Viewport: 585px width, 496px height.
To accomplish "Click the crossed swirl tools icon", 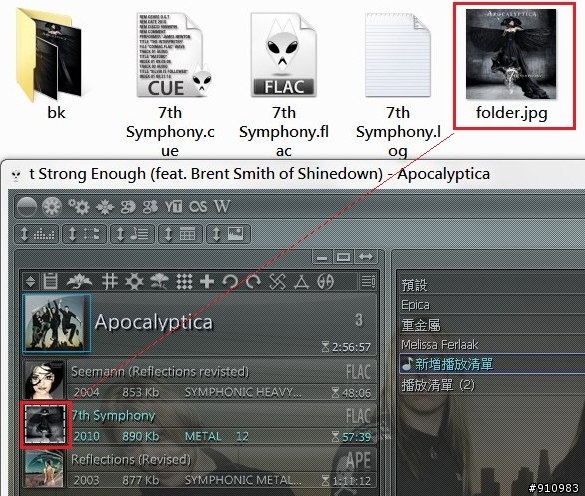I will click(278, 282).
